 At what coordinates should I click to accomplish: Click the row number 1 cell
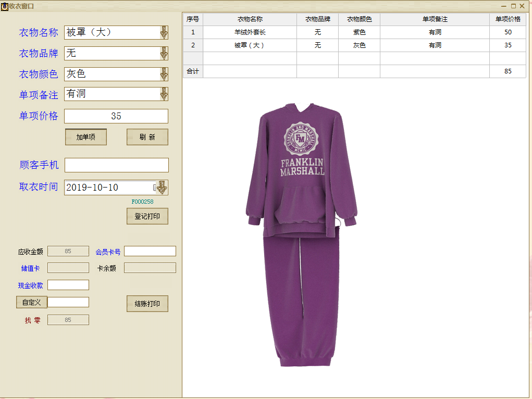pos(193,32)
